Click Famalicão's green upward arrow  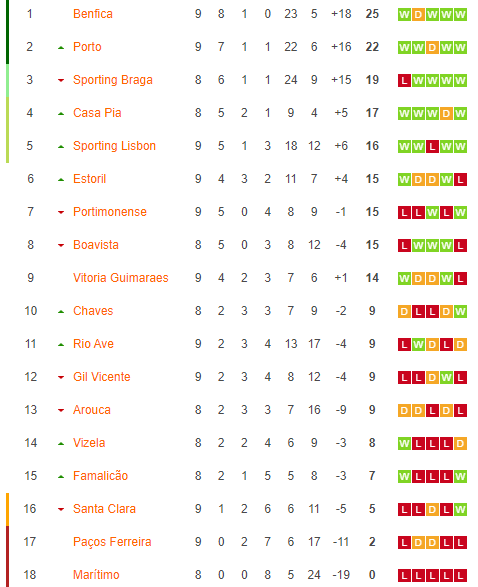tap(61, 477)
